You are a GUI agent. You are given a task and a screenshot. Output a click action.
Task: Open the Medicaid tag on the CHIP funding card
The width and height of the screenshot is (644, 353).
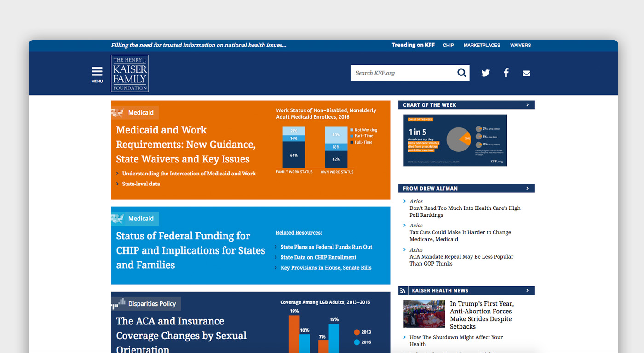point(141,218)
